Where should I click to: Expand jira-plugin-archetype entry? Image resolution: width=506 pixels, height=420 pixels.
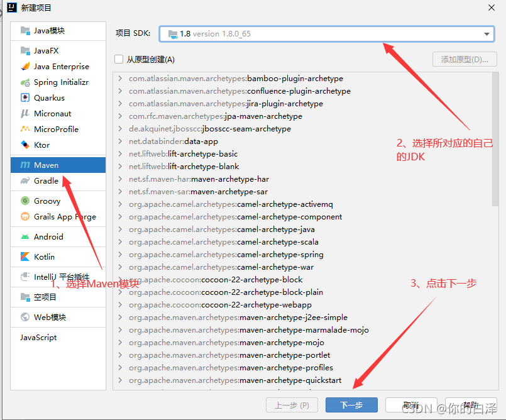click(x=120, y=103)
